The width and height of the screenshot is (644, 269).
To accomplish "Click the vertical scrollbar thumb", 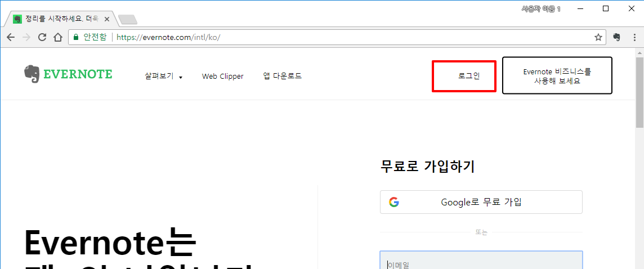I will [639, 92].
